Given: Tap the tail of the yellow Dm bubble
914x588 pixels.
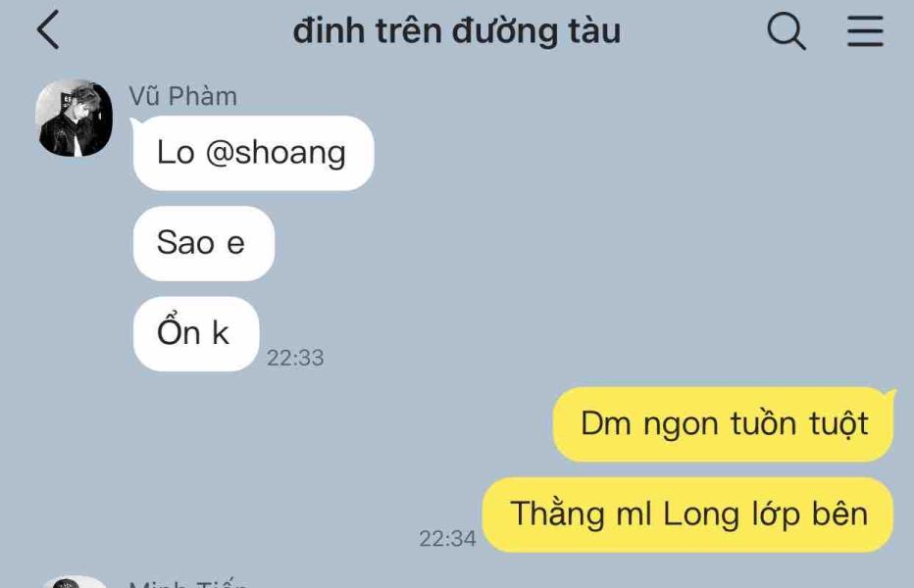Looking at the screenshot, I should (891, 396).
